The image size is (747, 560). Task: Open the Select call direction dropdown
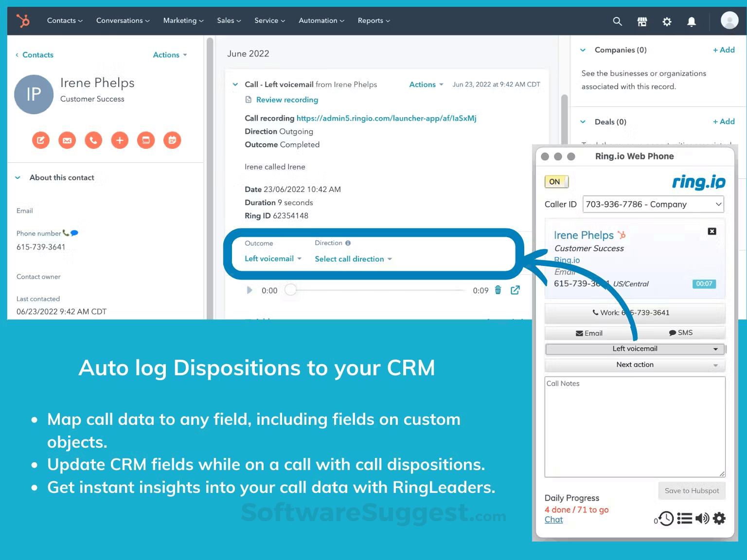(x=353, y=259)
